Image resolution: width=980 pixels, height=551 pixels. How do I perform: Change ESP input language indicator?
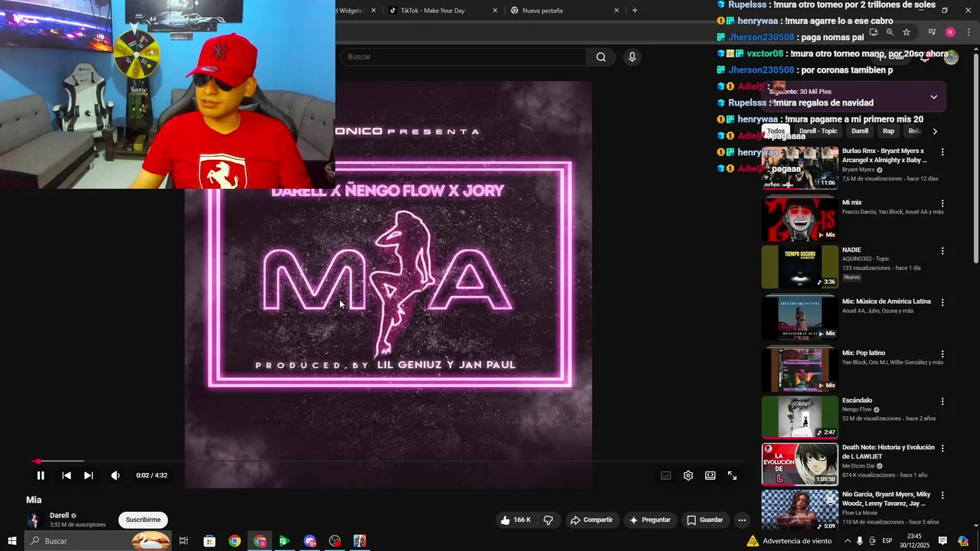(887, 541)
